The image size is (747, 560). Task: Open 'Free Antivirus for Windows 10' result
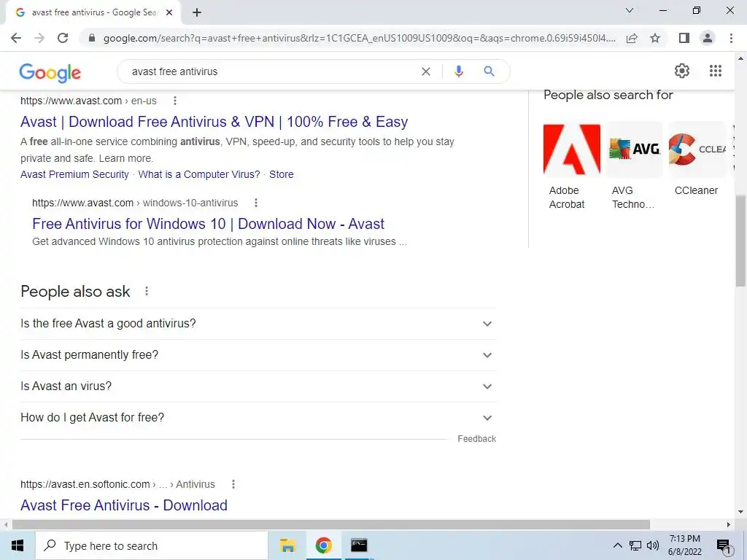click(x=208, y=224)
